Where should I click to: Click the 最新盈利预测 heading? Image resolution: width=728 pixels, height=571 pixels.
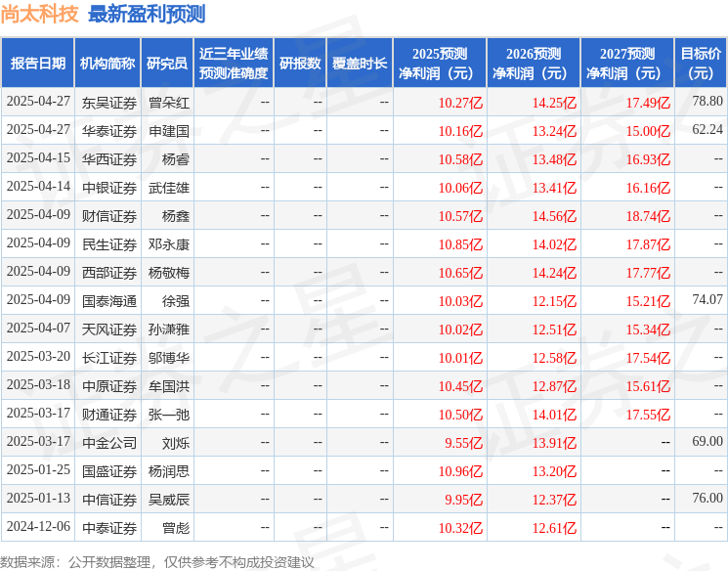coord(147,15)
